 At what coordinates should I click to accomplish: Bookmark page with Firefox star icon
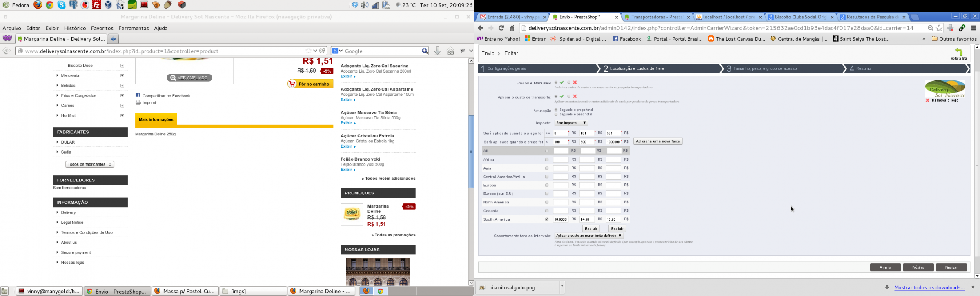(309, 51)
